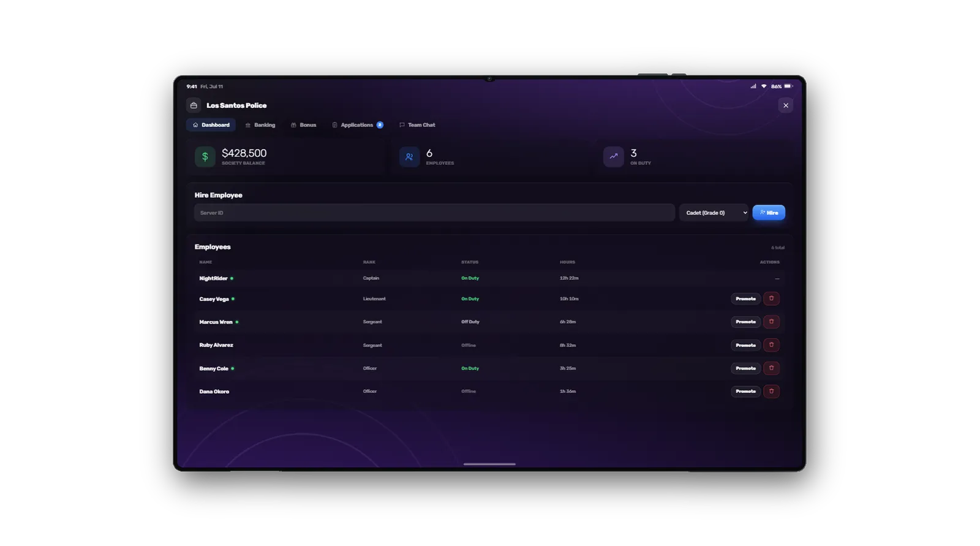Select the Casey Vega employee name
This screenshot has width=980, height=546.
click(x=214, y=299)
